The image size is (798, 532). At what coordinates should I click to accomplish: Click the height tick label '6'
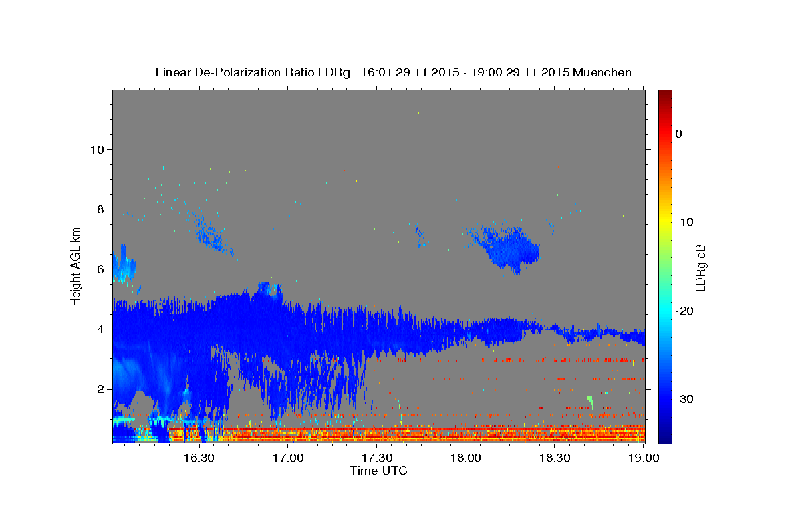[101, 269]
